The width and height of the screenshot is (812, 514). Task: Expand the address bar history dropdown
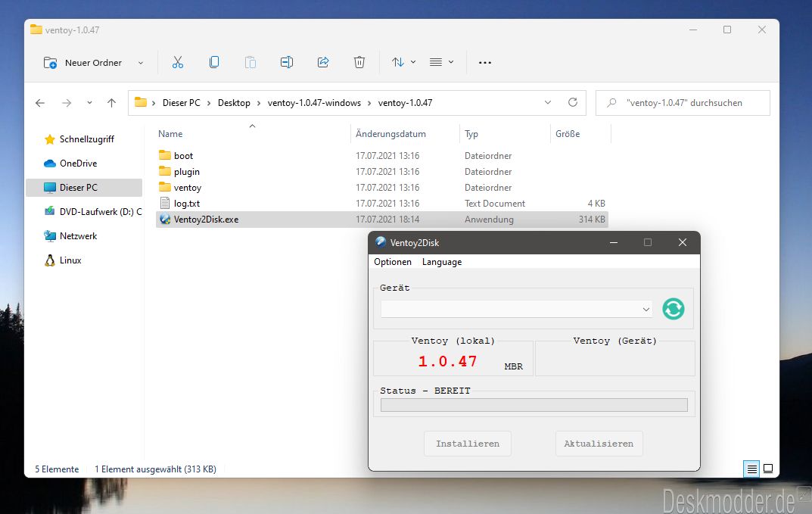coord(547,103)
